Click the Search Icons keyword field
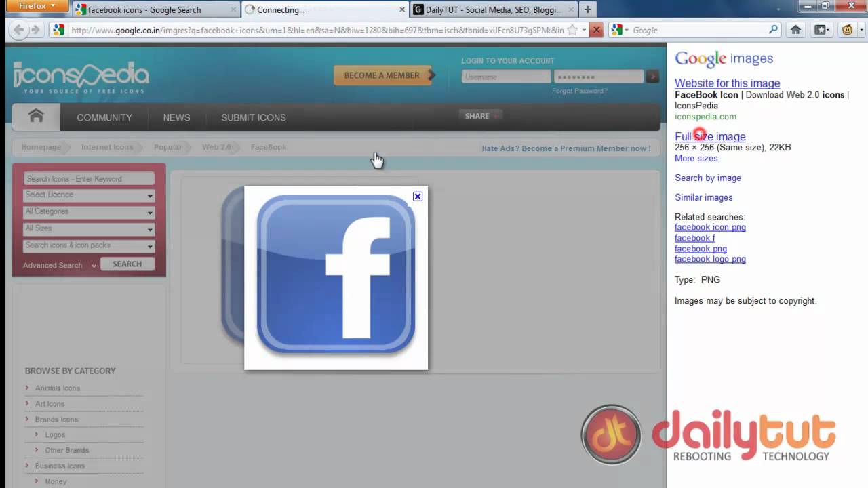The height and width of the screenshot is (488, 868). [88, 178]
